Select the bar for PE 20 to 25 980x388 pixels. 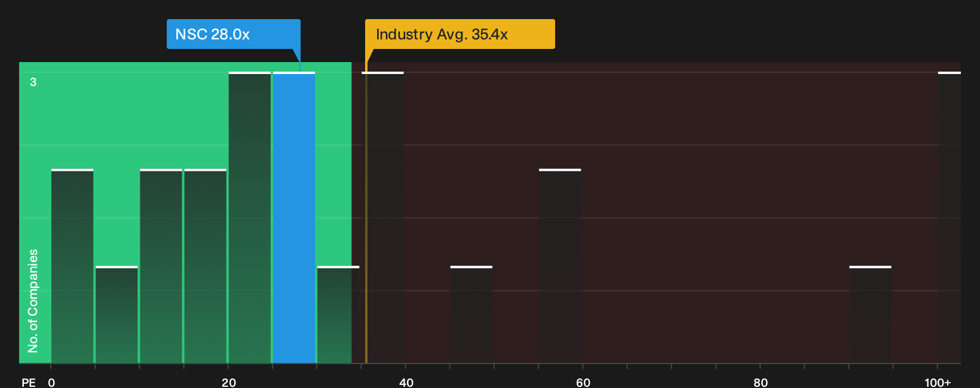click(x=250, y=218)
